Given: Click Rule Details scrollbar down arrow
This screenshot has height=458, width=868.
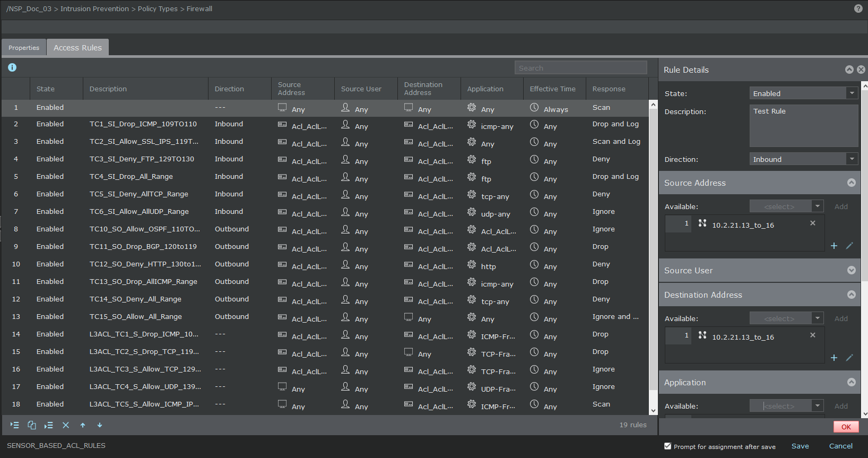Looking at the screenshot, I should [865, 414].
